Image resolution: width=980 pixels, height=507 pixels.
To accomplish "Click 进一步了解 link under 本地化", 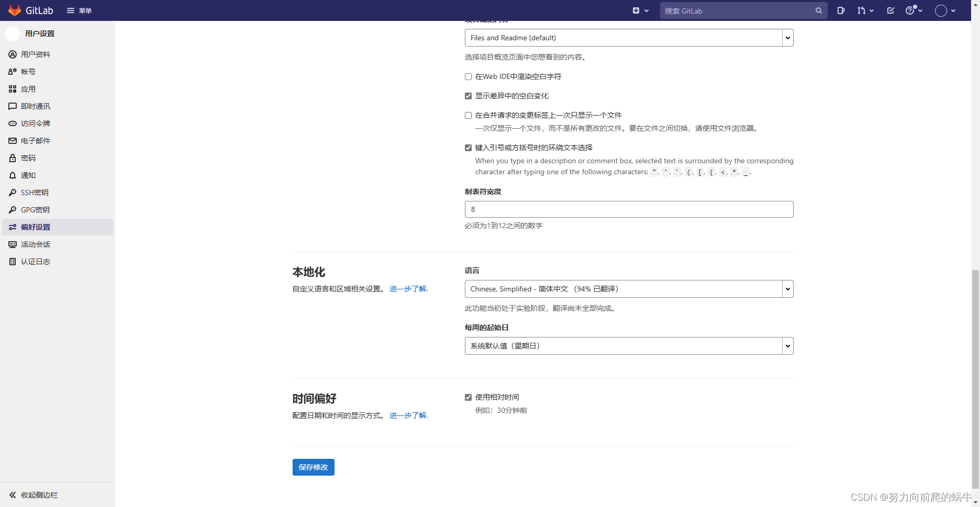I will [408, 289].
